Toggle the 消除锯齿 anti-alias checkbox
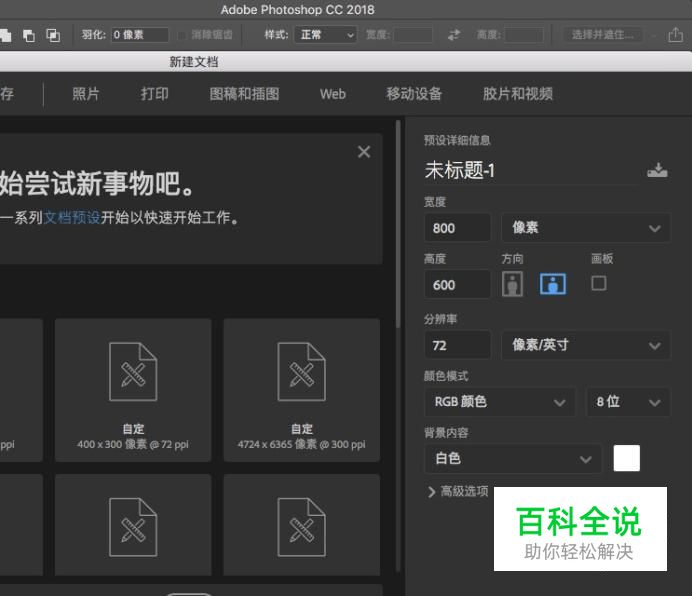692x596 pixels. pyautogui.click(x=181, y=35)
